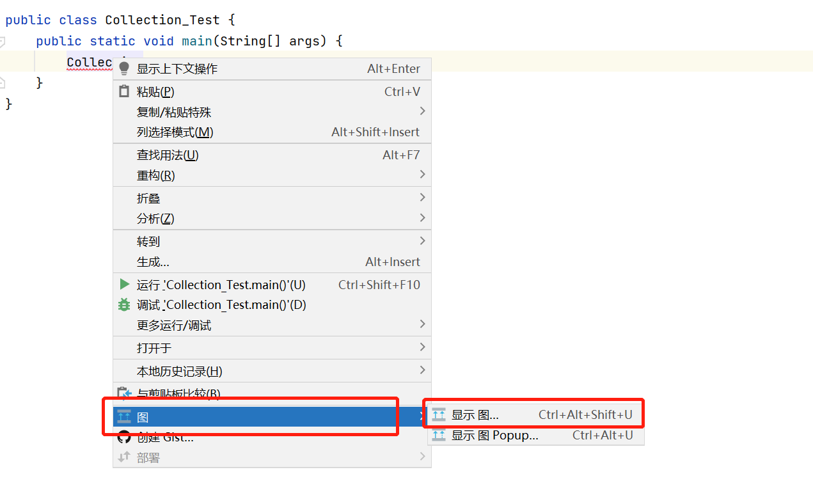Image resolution: width=813 pixels, height=504 pixels.
Task: Click the compare-with-clipboard icon
Action: click(x=124, y=393)
